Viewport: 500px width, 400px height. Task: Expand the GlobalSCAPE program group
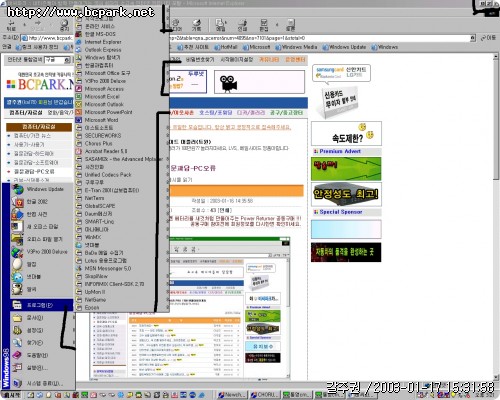pyautogui.click(x=100, y=206)
